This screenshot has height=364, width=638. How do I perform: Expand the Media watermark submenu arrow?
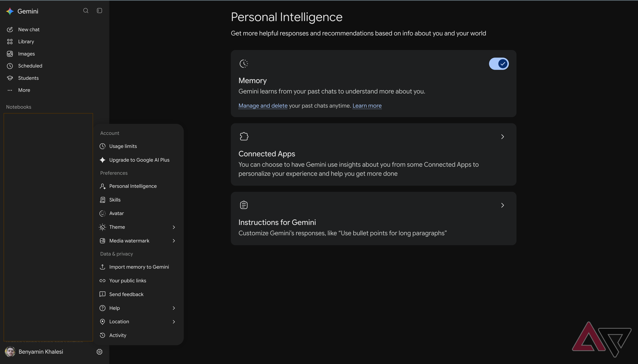pyautogui.click(x=174, y=241)
